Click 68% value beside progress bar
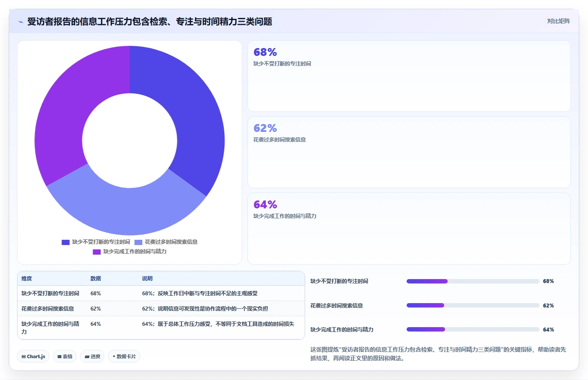The height and width of the screenshot is (380, 588). pyautogui.click(x=548, y=281)
